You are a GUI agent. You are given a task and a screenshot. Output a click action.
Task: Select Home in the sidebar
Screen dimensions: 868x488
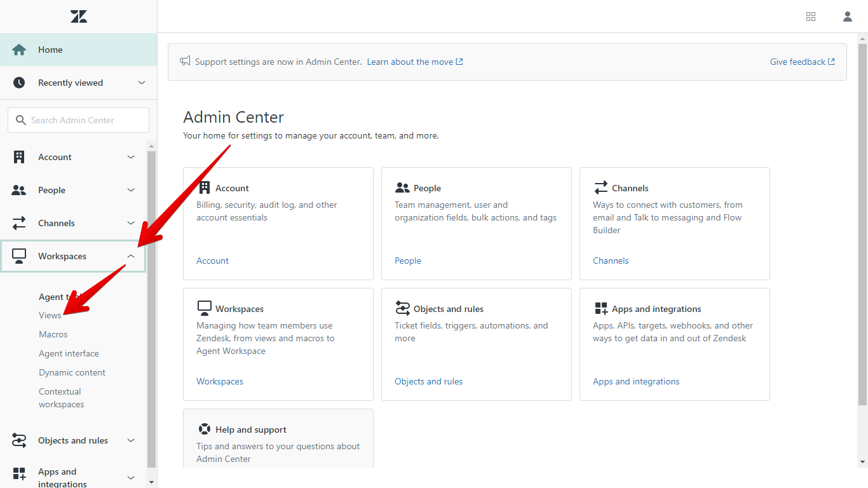tap(79, 50)
